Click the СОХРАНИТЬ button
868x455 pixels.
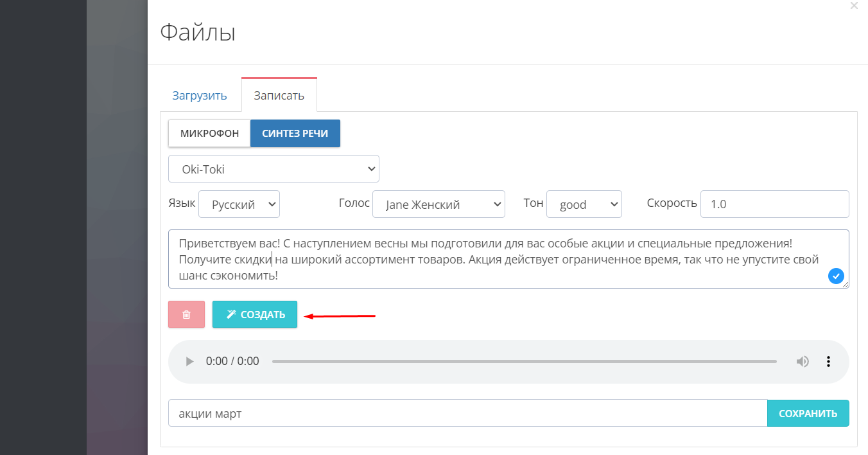[808, 413]
